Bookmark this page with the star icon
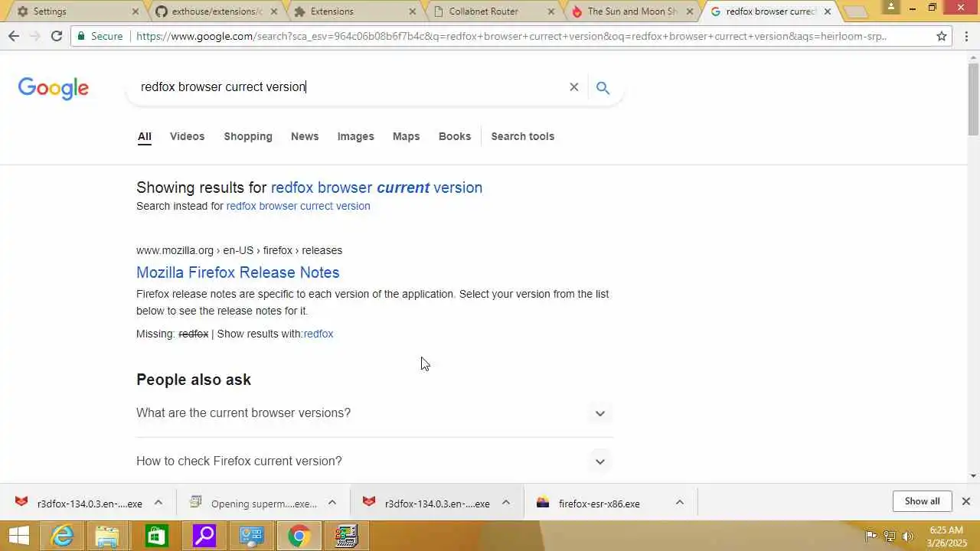This screenshot has height=551, width=980. (942, 36)
